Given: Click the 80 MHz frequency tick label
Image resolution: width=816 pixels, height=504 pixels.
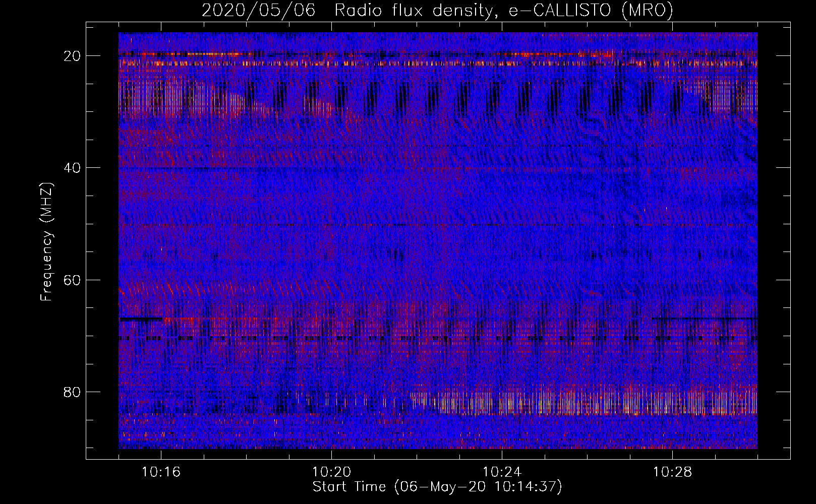Looking at the screenshot, I should [73, 392].
